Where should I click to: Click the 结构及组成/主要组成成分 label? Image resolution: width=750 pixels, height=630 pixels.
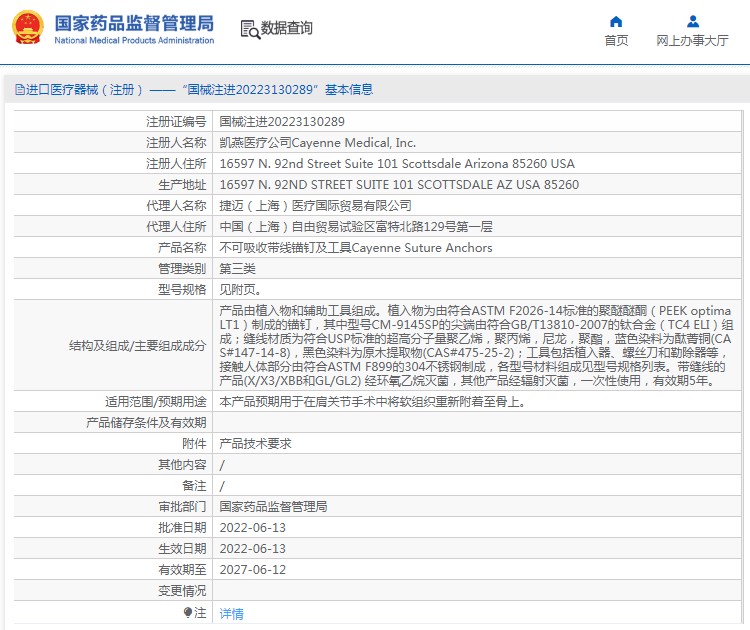[x=137, y=345]
